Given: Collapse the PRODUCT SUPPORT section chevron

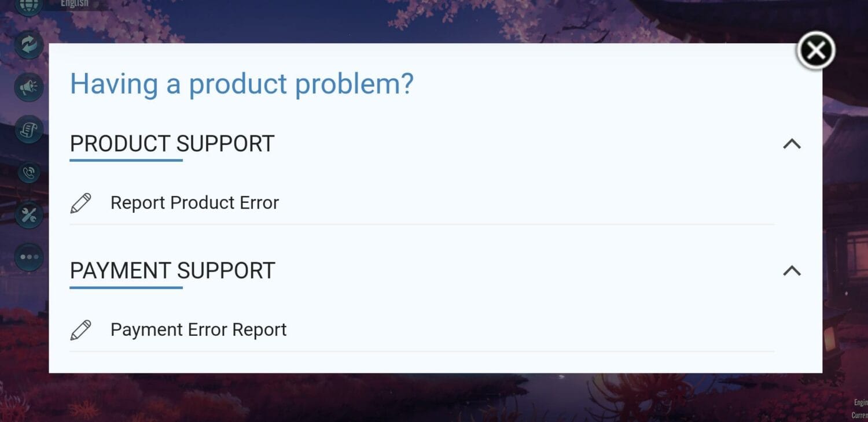Looking at the screenshot, I should 792,144.
